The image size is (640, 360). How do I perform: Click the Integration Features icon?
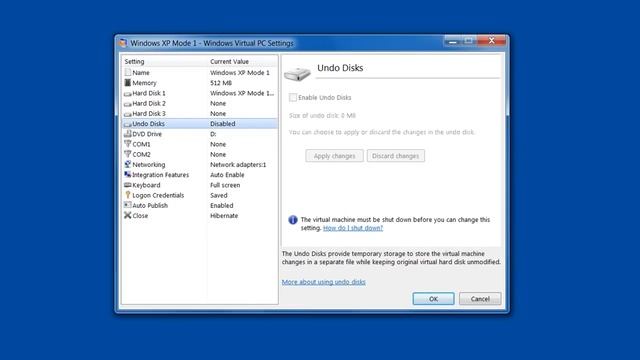[x=128, y=174]
